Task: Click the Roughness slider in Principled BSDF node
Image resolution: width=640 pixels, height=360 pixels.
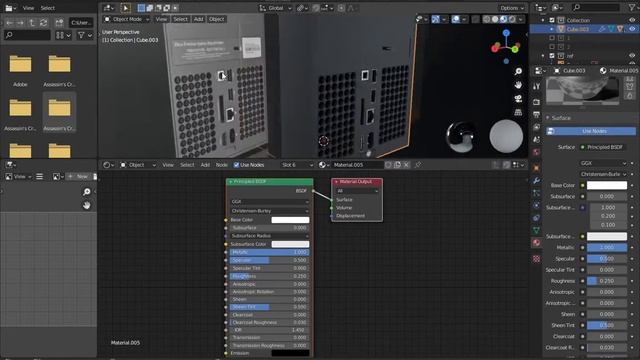Action: point(269,276)
